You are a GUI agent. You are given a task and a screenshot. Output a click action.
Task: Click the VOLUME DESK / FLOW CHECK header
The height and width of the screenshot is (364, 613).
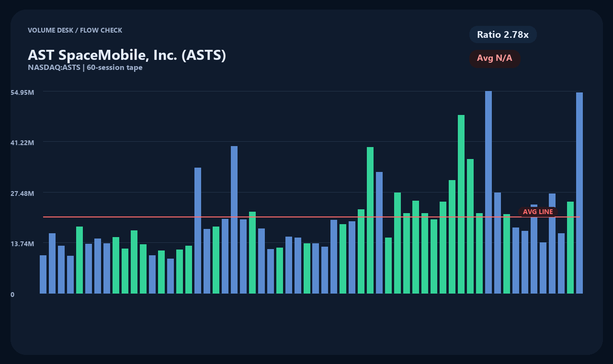coord(75,30)
